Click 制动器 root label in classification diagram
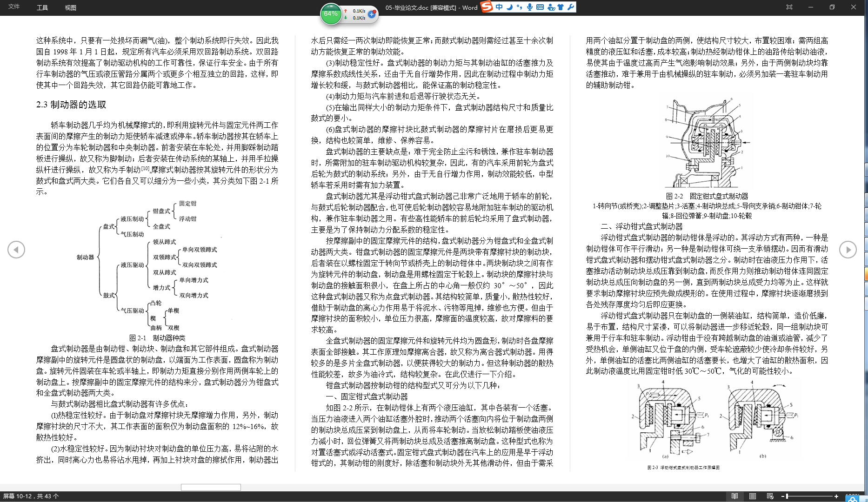Screen dimensions: 868x502 (x=85, y=257)
